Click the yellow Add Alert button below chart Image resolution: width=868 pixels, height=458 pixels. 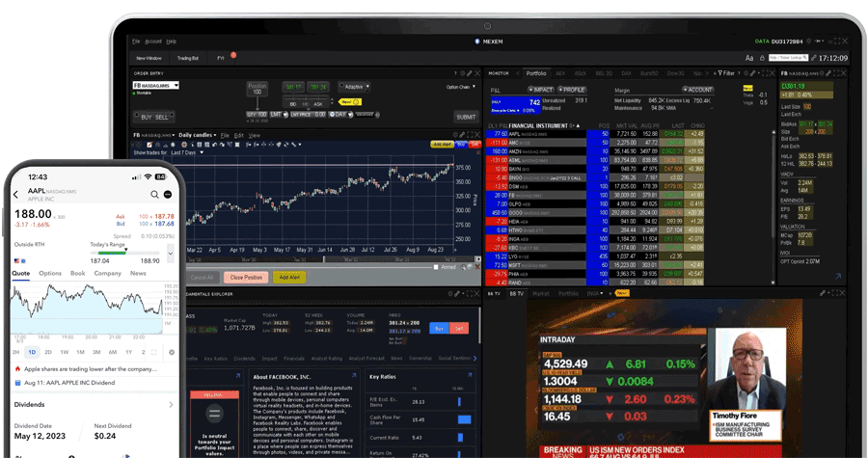289,277
